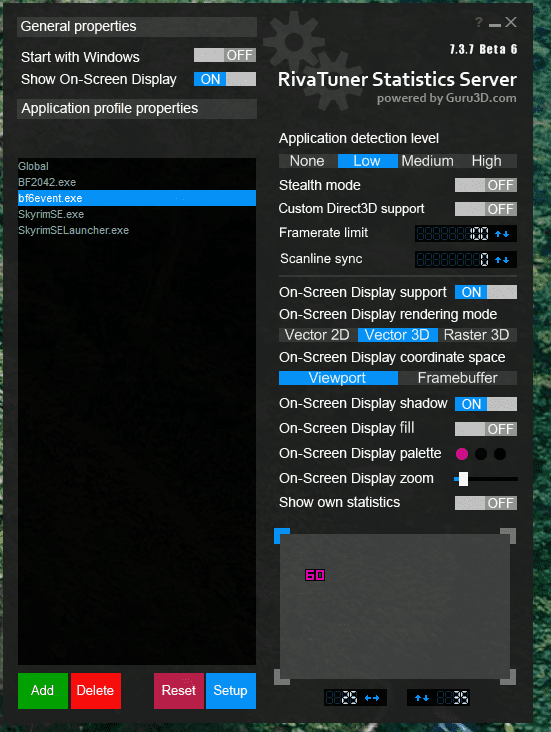
Task: Pick the second black palette color
Action: (481, 454)
